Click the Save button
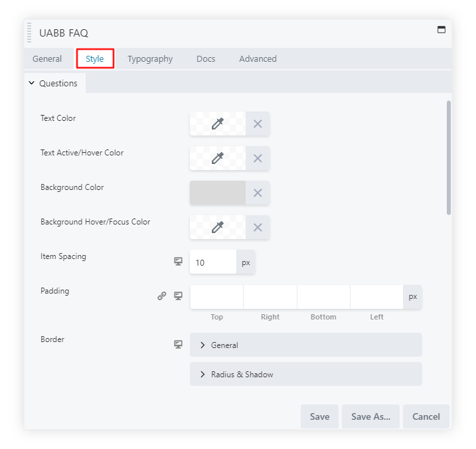Screen dimensions: 476x449 pos(319,416)
